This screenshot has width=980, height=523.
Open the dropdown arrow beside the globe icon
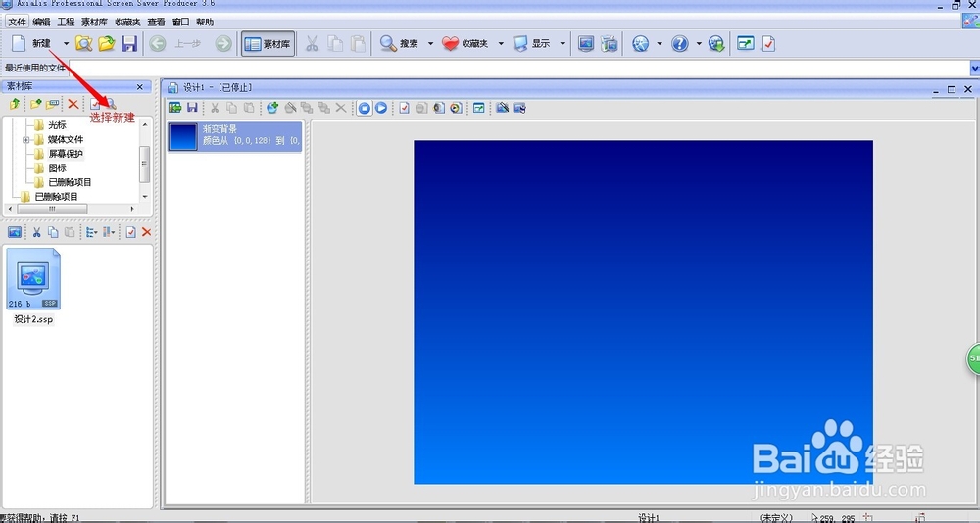pos(659,44)
